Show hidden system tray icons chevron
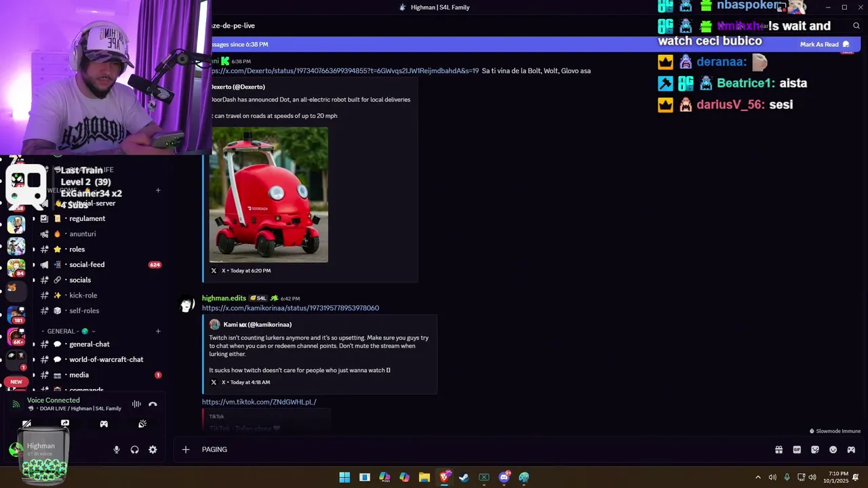 758,477
